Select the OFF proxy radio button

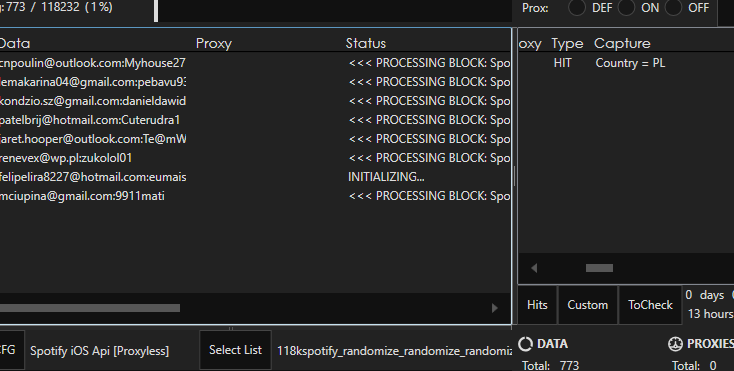coord(673,8)
